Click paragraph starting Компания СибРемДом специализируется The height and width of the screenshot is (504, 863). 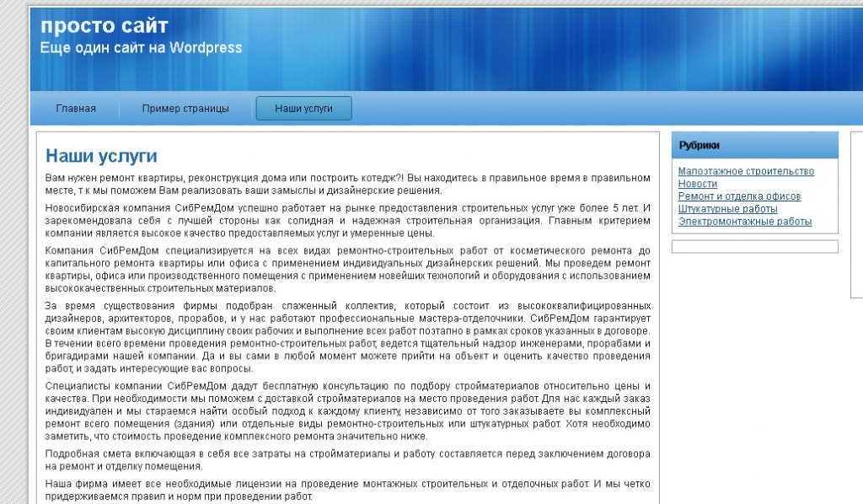coord(348,270)
